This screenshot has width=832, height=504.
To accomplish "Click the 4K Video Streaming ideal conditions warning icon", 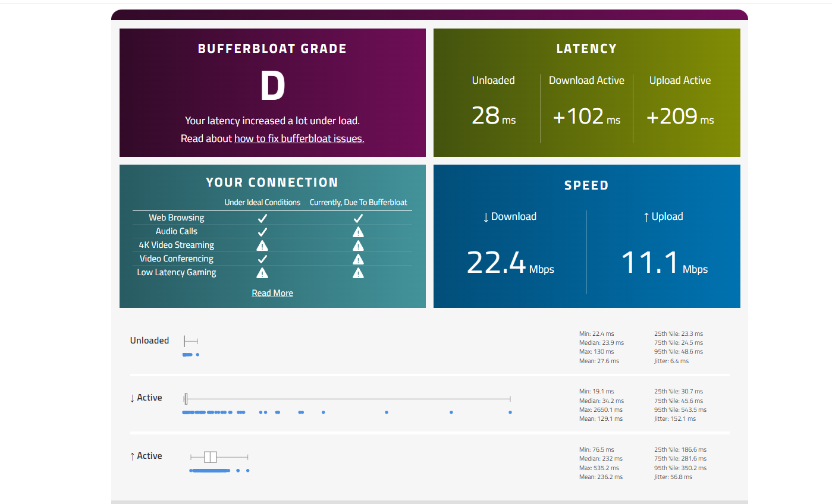I will [x=262, y=245].
